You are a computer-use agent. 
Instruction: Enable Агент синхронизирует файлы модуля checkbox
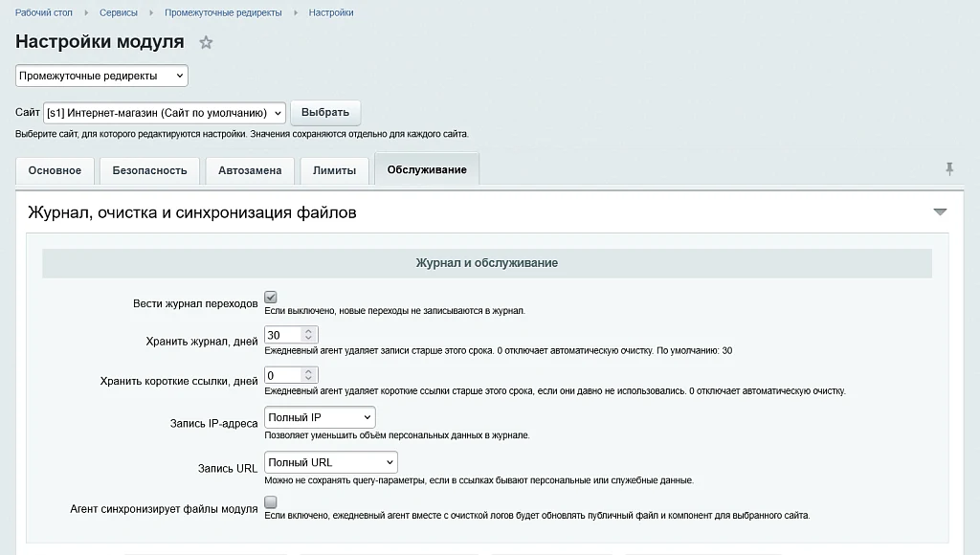[271, 501]
